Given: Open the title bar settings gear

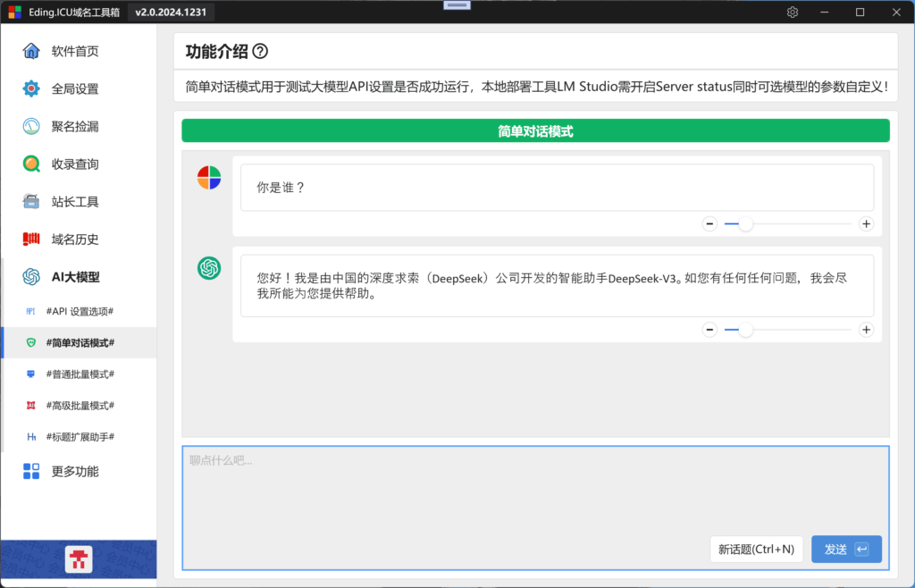Looking at the screenshot, I should pyautogui.click(x=792, y=13).
